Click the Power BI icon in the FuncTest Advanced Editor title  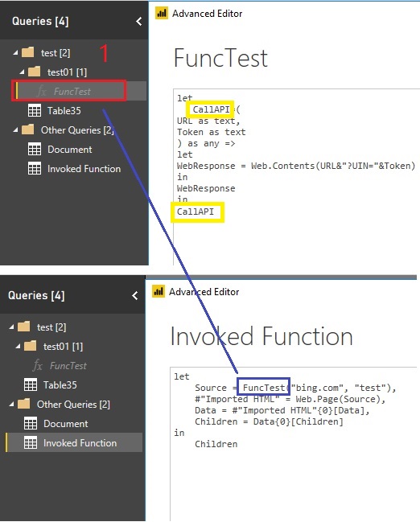(162, 14)
